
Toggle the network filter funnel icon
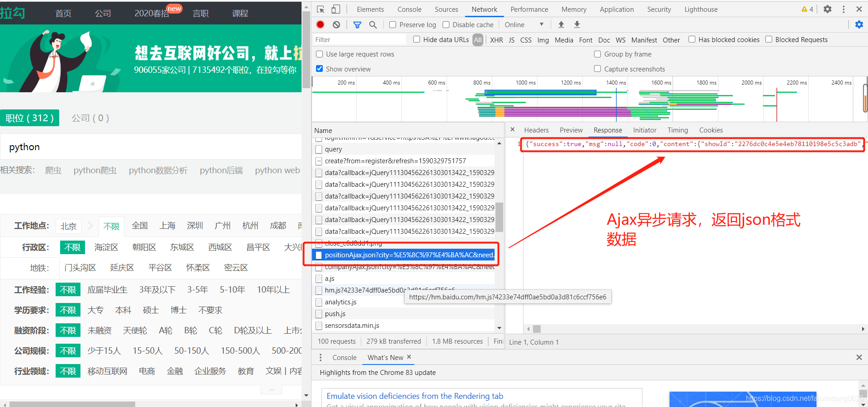click(x=357, y=25)
